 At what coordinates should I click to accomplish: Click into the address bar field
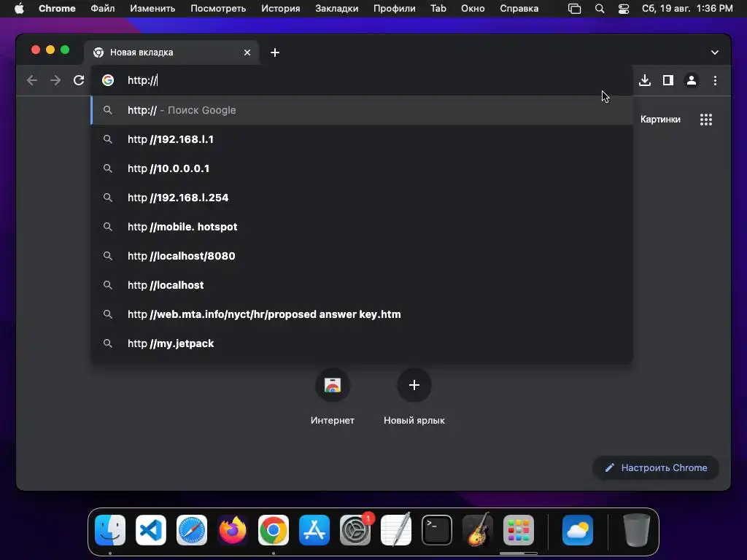tap(362, 80)
